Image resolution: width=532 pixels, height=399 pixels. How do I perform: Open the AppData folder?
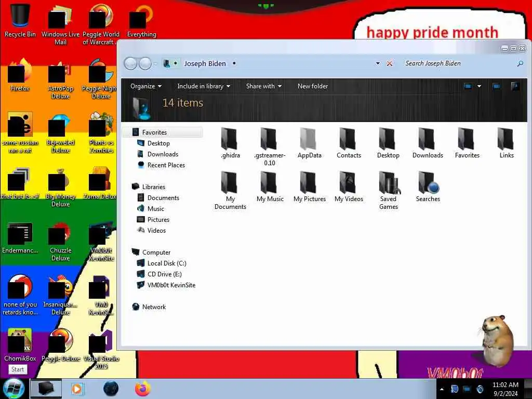[x=309, y=143]
